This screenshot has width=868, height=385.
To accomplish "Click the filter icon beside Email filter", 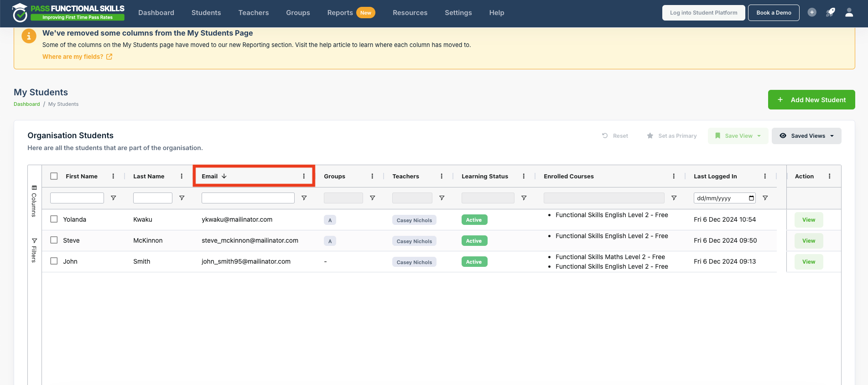I will click(x=304, y=198).
